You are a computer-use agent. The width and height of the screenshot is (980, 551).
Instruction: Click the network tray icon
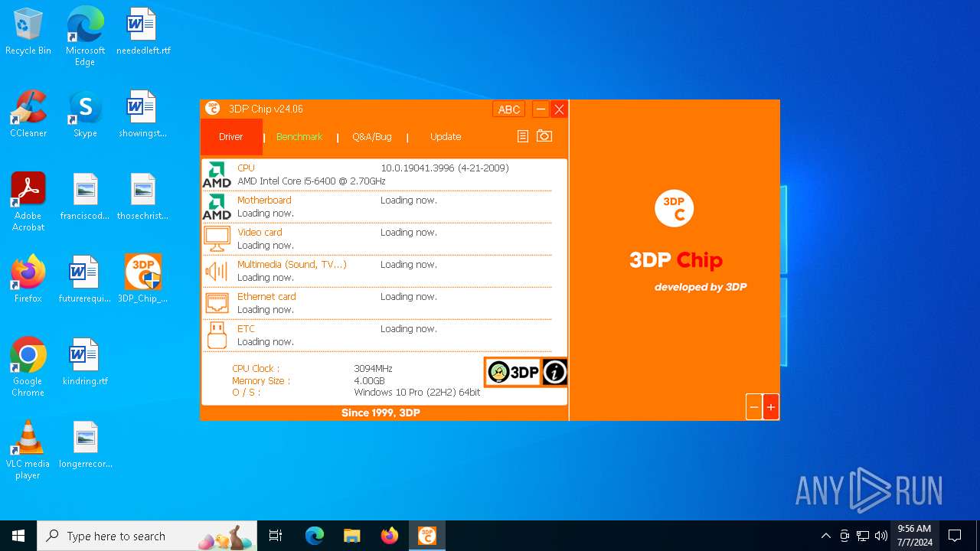coord(863,536)
